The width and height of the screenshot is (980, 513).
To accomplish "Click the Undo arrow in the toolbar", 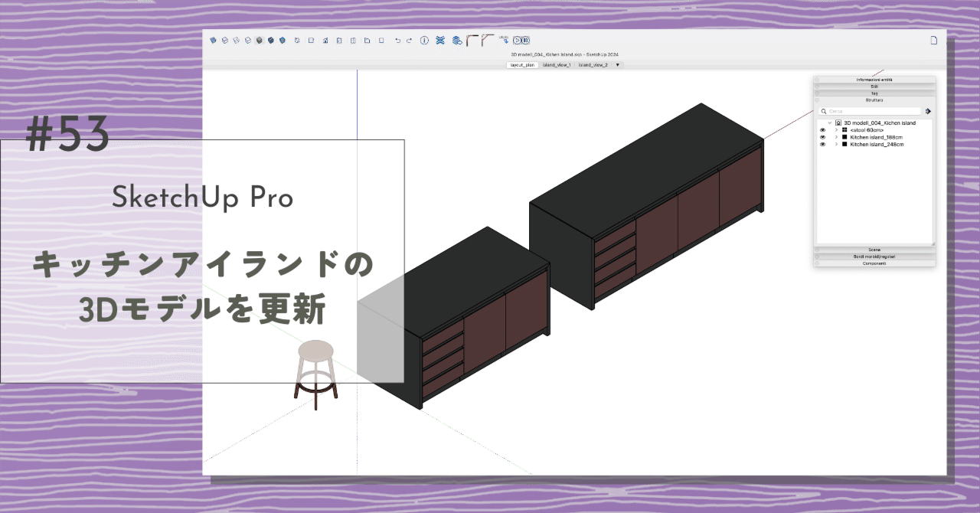I will [x=397, y=40].
